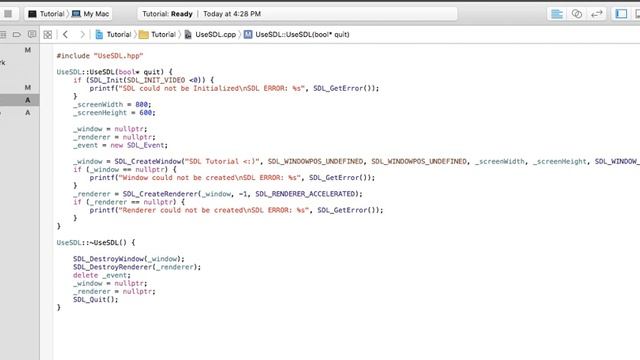
Task: Click the 'if (_window == nullptr)' line
Action: pyautogui.click(x=124, y=170)
